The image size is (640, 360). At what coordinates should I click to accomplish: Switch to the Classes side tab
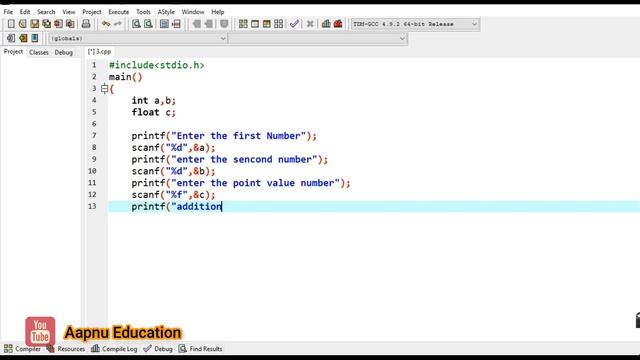[x=39, y=52]
